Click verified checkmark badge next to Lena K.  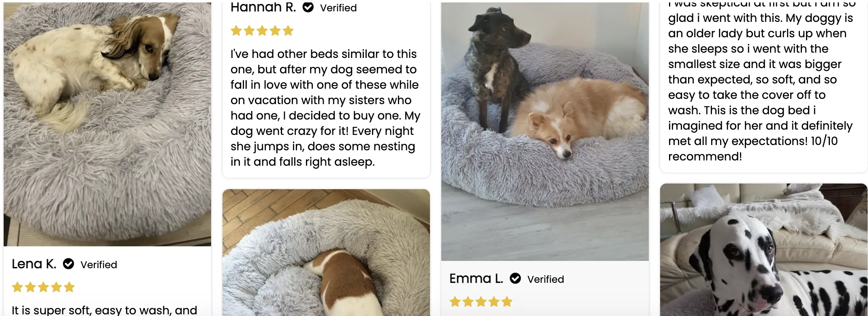(x=68, y=264)
